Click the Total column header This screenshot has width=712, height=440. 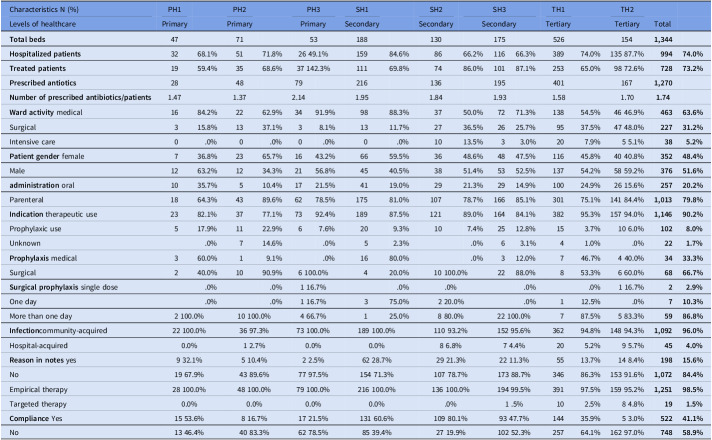click(662, 24)
